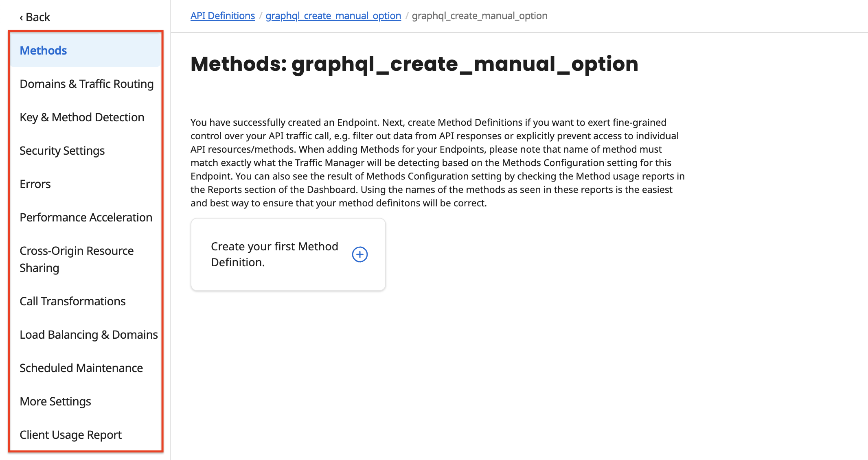Open the Methods sidebar item
This screenshot has width=868, height=460.
(x=43, y=50)
